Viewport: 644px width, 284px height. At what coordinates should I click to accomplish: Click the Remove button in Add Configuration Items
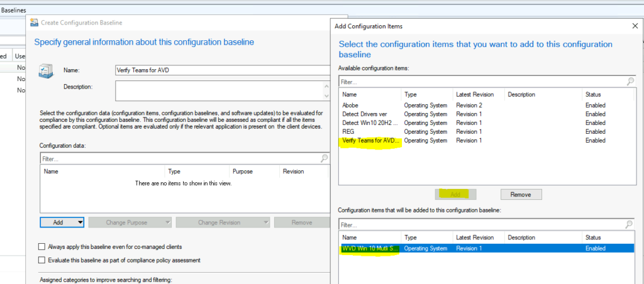(521, 195)
